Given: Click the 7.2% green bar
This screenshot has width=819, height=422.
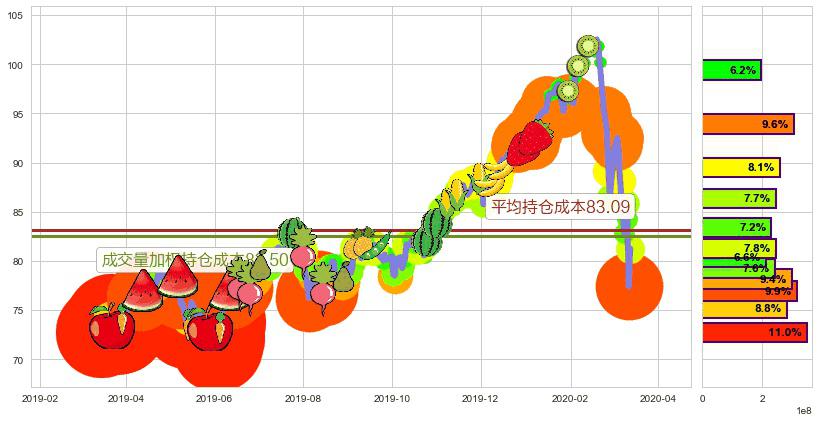Looking at the screenshot, I should 737,227.
